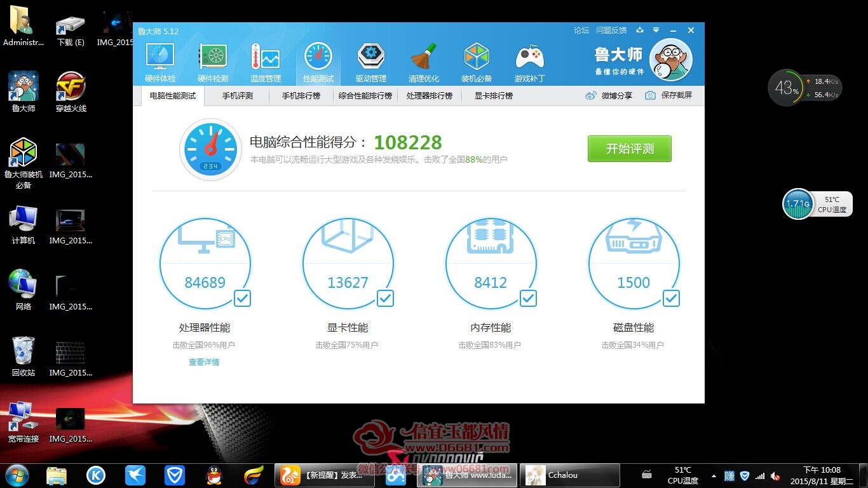This screenshot has width=868, height=488.
Task: Open the 硬件体检 hardware checkup module
Action: [160, 63]
